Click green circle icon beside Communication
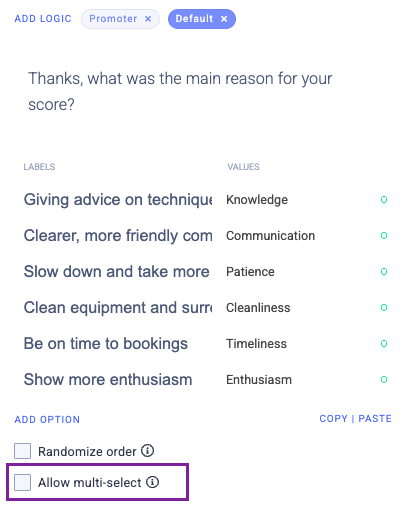Image resolution: width=408 pixels, height=505 pixels. pos(384,236)
